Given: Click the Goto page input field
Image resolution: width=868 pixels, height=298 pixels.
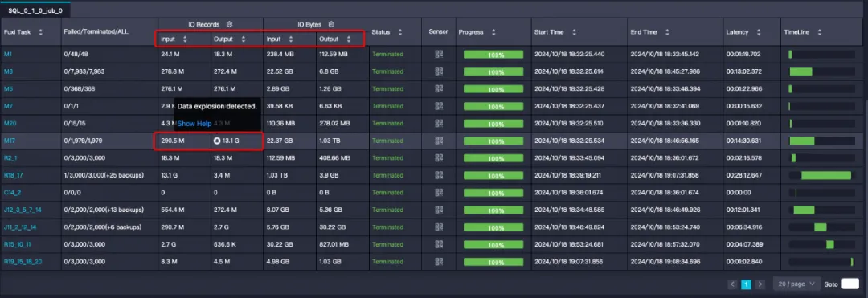Looking at the screenshot, I should point(850,284).
